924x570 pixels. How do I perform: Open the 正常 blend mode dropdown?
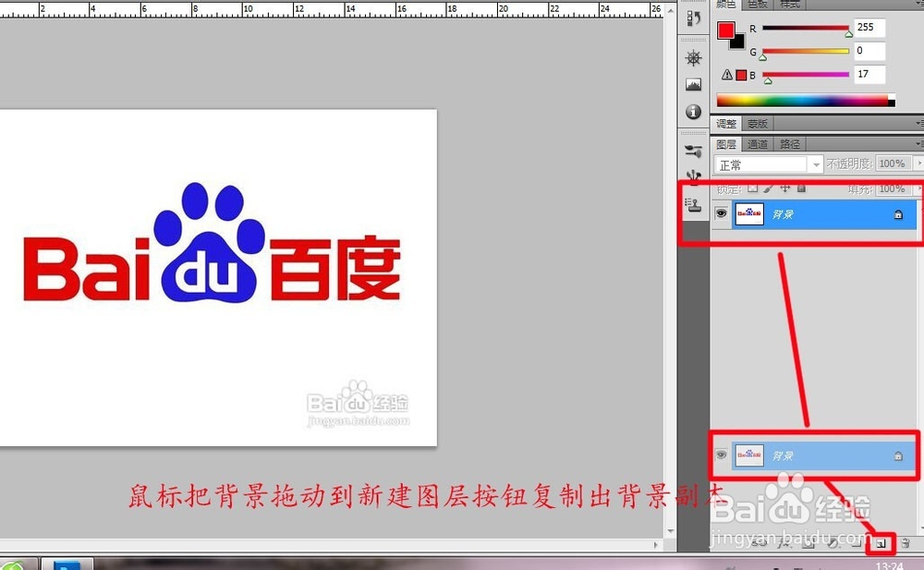769,164
